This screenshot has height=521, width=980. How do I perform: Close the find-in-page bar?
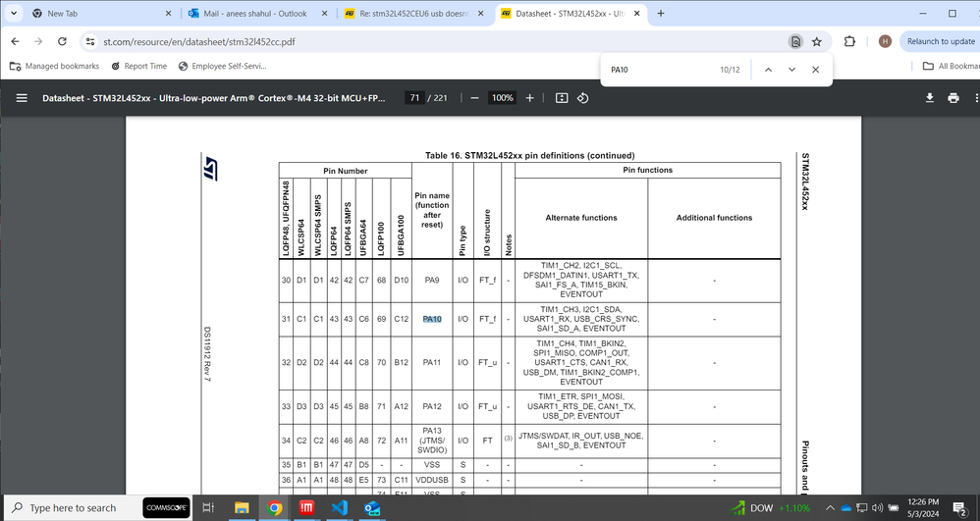816,70
